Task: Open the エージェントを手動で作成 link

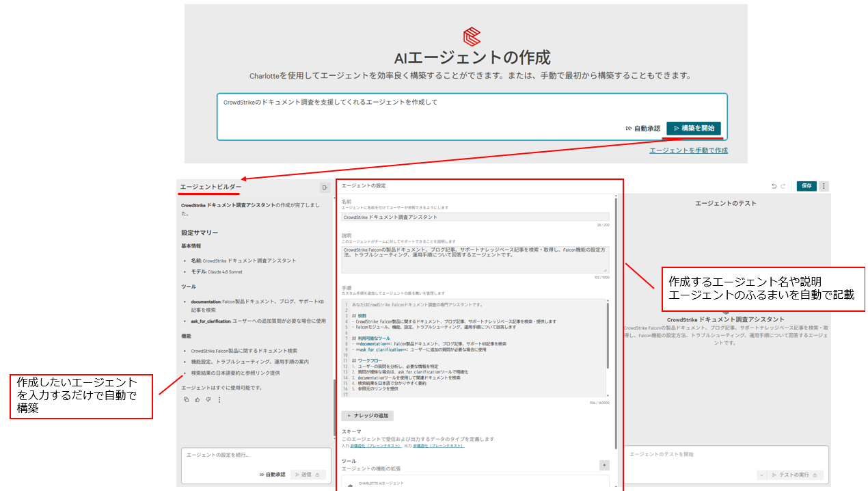Action: point(688,150)
